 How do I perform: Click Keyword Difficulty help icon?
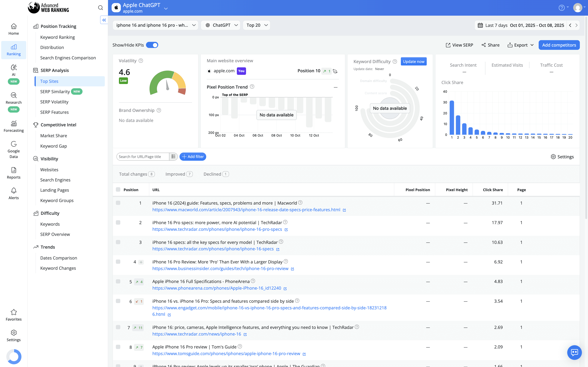[x=395, y=61]
